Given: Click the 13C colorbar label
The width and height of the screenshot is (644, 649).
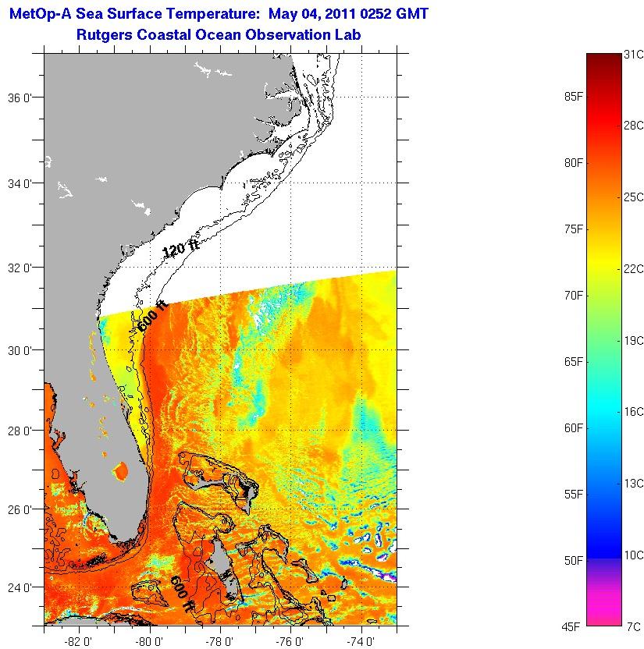Looking at the screenshot, I should [634, 483].
